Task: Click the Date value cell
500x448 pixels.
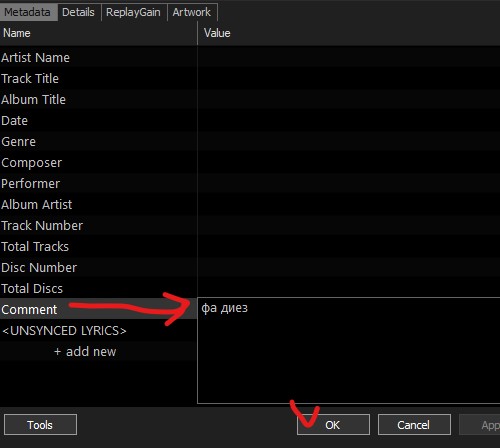Action: tap(349, 120)
